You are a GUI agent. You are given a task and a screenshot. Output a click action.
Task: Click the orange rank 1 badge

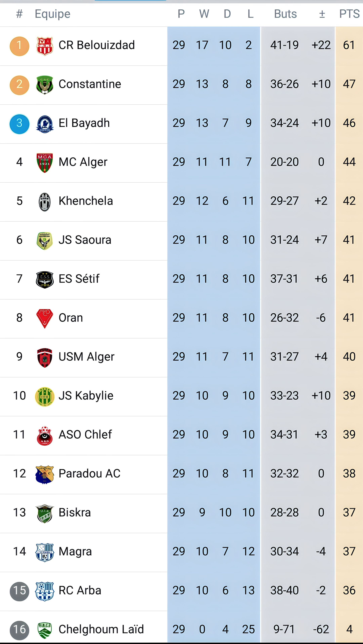coord(19,46)
